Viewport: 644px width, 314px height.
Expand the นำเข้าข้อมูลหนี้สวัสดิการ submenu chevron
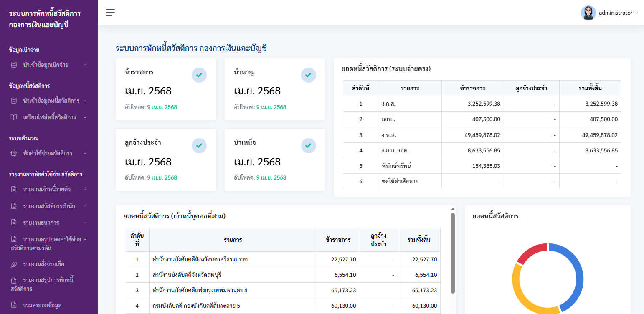(85, 101)
